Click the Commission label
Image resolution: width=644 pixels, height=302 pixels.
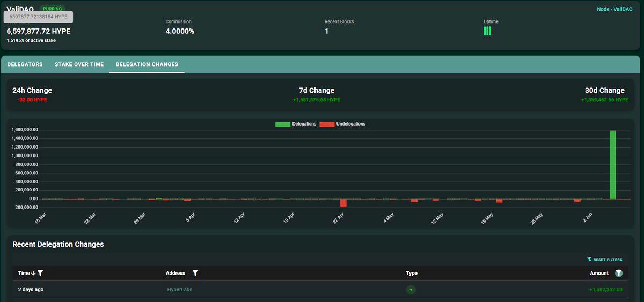(178, 21)
